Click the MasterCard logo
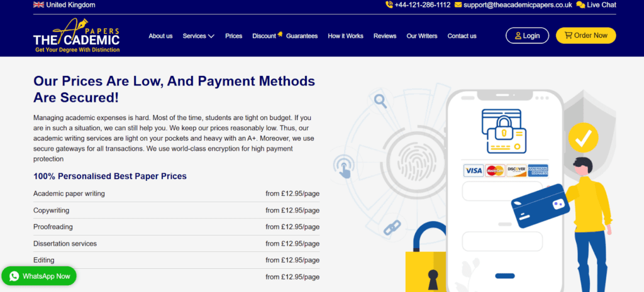644x292 pixels. [495, 171]
